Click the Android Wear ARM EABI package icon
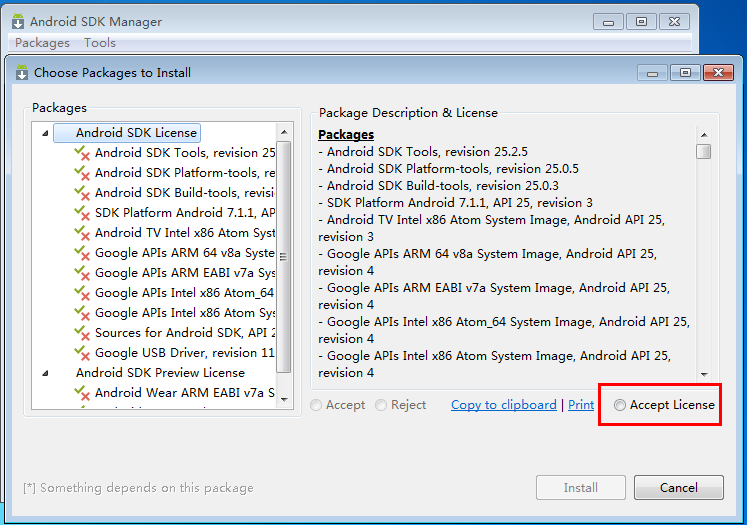 pyautogui.click(x=82, y=393)
